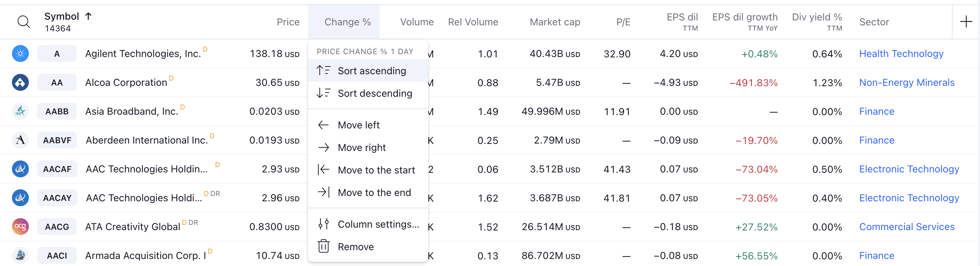Click the move-to-start arrow icon
This screenshot has width=980, height=266.
(323, 170)
